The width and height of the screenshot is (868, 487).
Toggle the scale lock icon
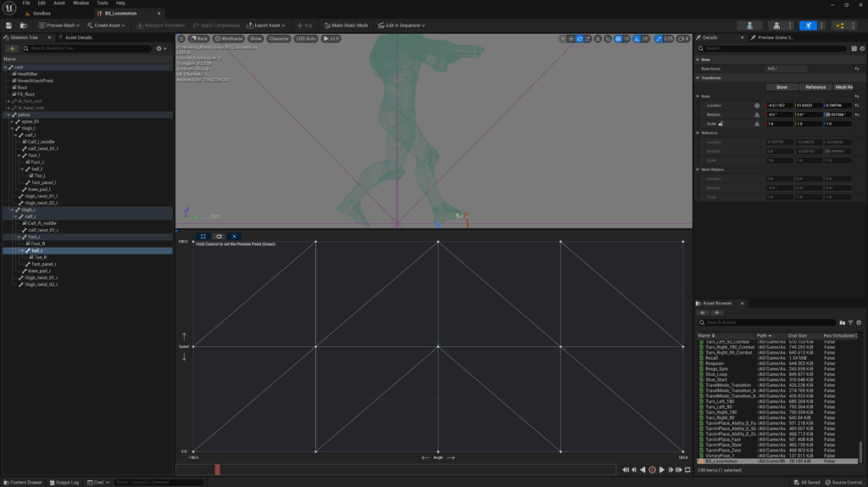tap(721, 124)
